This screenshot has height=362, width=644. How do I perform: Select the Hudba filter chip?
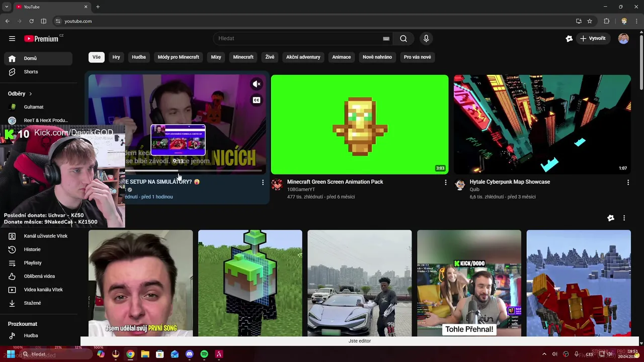coord(139,57)
